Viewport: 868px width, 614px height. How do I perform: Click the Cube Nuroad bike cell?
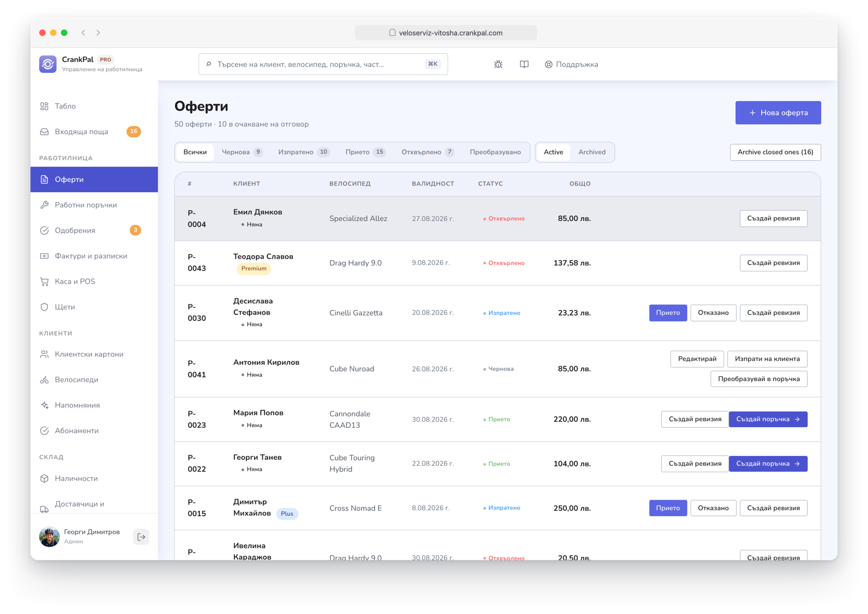point(352,369)
